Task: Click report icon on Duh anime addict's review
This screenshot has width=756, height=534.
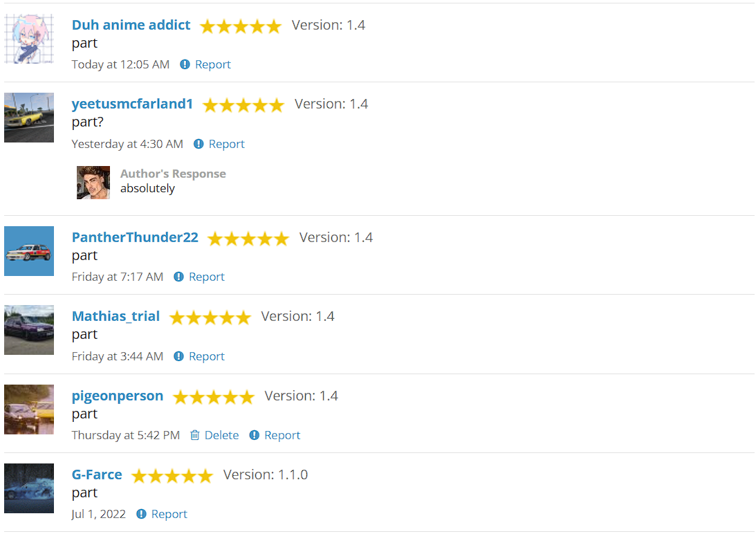Action: click(185, 64)
